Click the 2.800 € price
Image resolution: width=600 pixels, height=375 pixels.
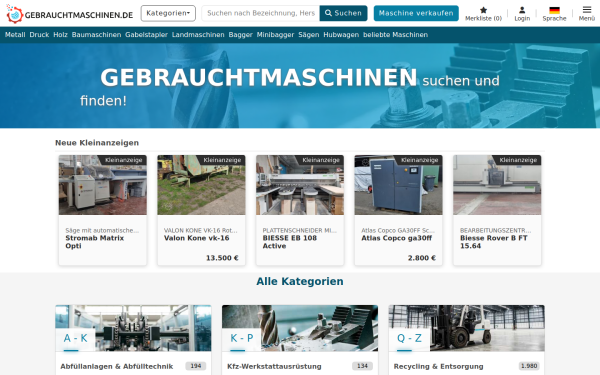422,258
